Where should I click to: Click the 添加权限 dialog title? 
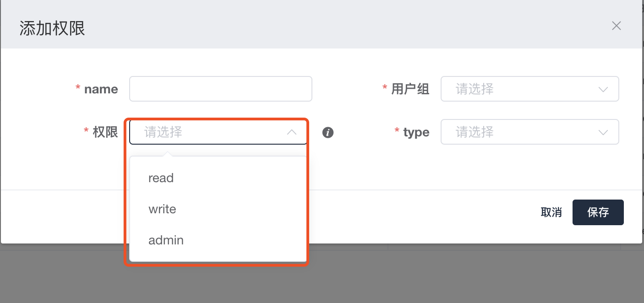(52, 28)
